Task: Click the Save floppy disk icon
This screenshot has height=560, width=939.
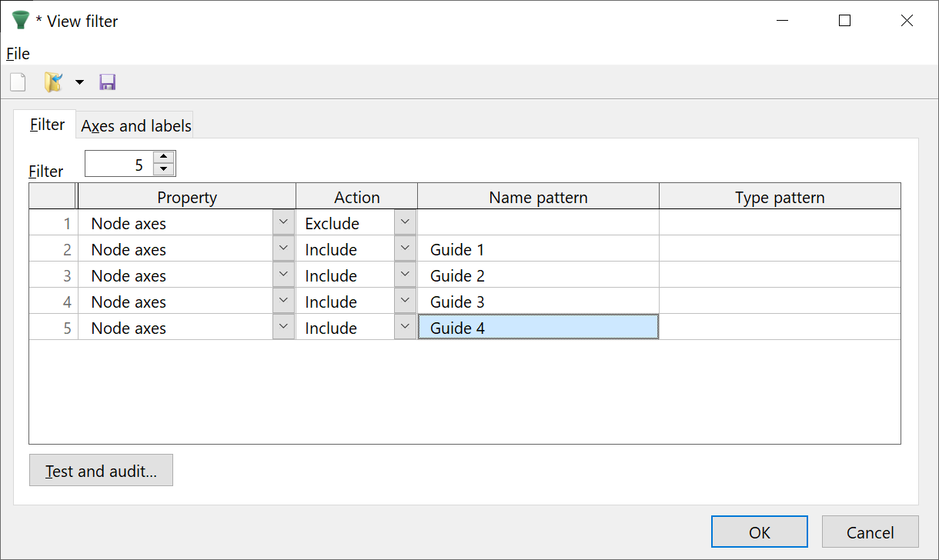Action: coord(108,82)
